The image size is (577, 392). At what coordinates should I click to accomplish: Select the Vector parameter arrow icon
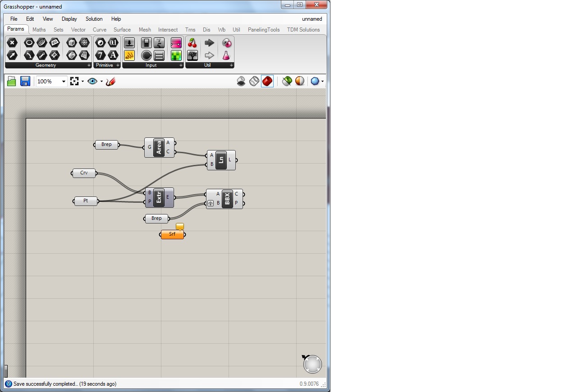coord(12,55)
